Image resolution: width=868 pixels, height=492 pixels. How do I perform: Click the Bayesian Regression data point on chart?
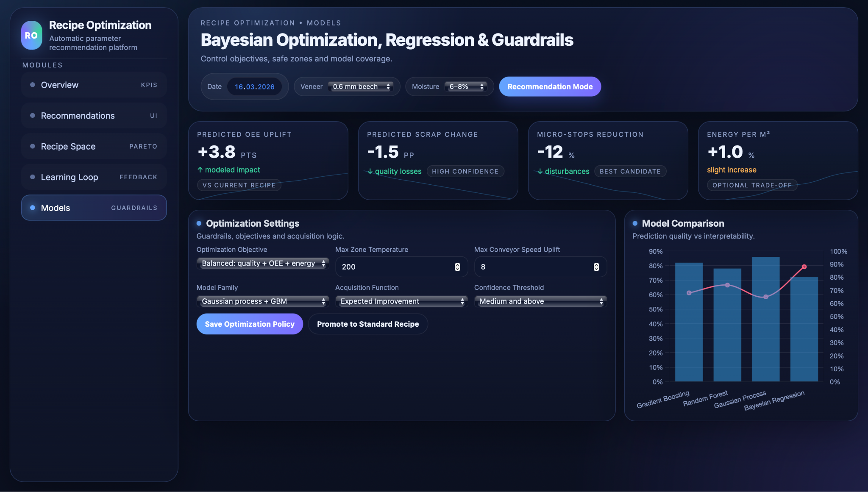(804, 267)
